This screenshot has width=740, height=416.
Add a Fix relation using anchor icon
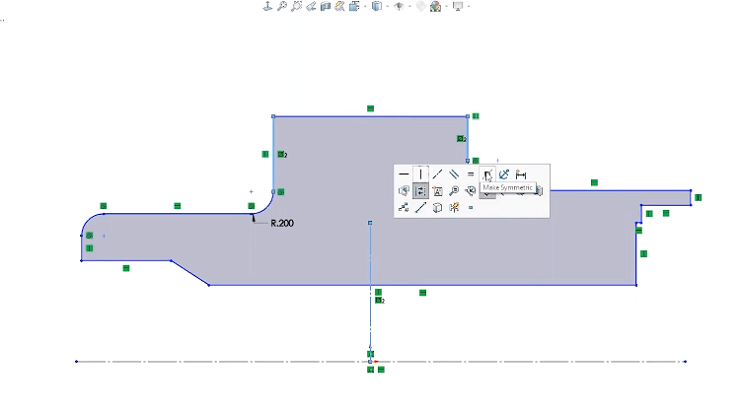pyautogui.click(x=504, y=174)
